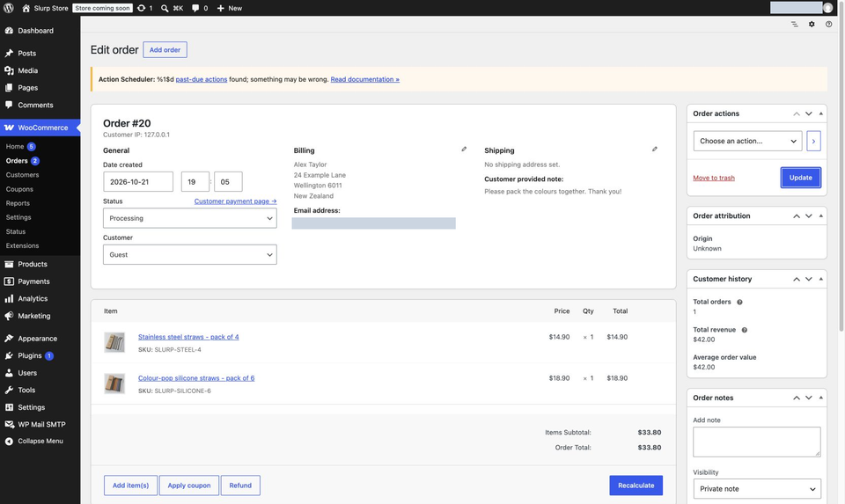Visit the Slurp Store home icon
Screen dimensions: 845x504
coord(26,8)
